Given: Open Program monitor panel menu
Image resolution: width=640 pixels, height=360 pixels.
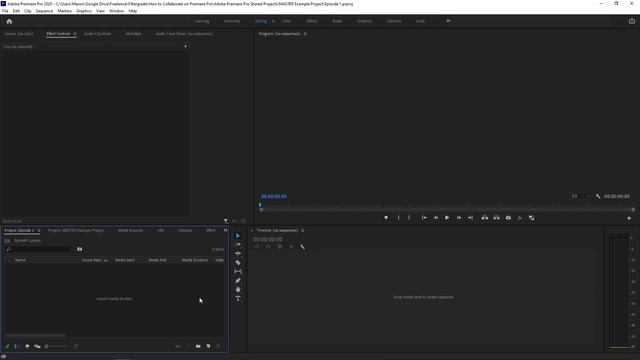Looking at the screenshot, I should [x=305, y=34].
